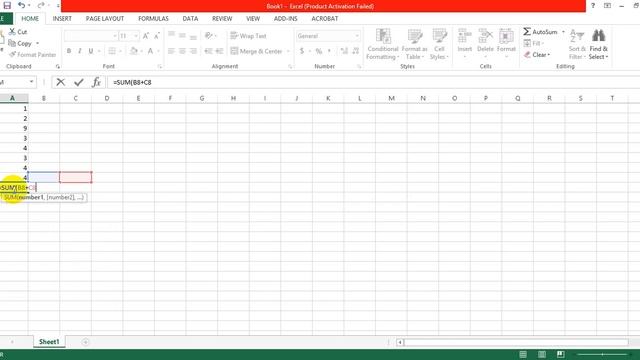This screenshot has height=360, width=640.
Task: Open the VIEW ribbon tab
Action: point(253,18)
